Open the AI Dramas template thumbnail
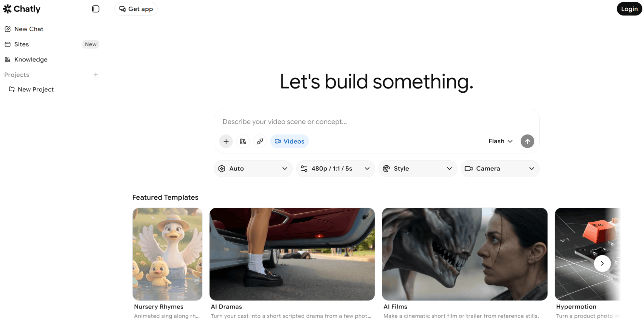 click(x=292, y=254)
